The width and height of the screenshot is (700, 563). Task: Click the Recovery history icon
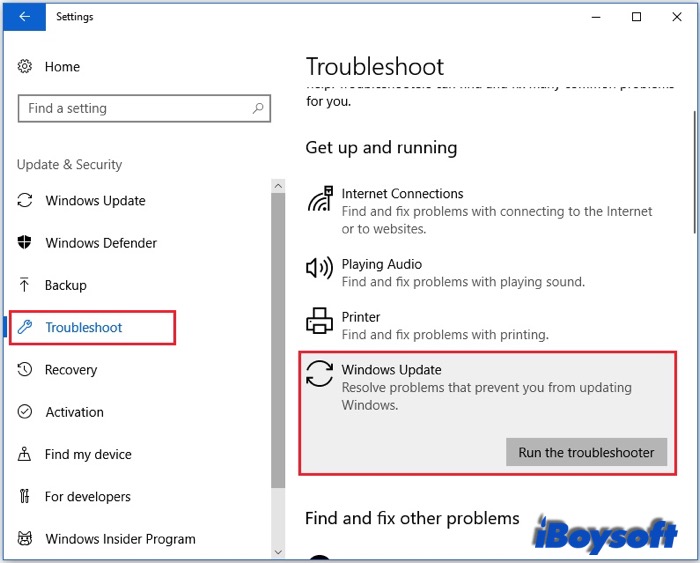26,370
